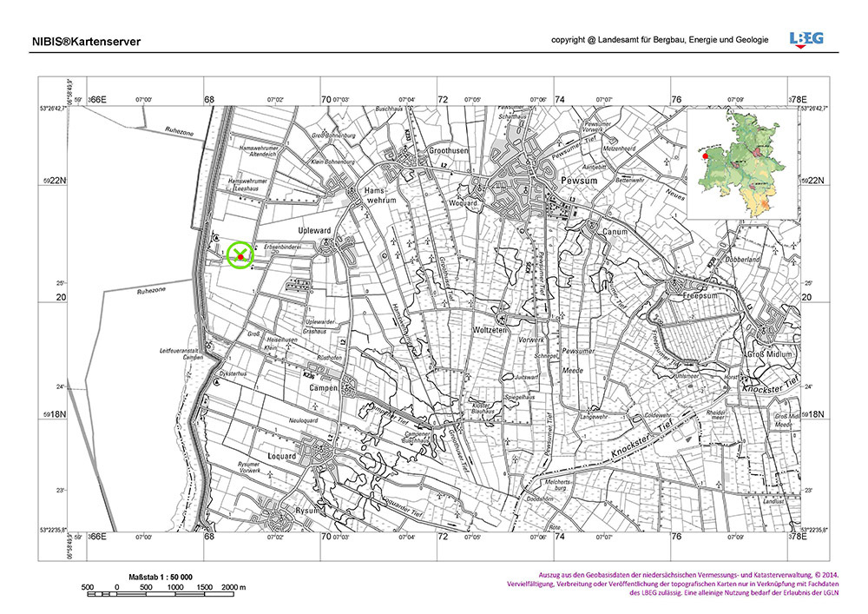Click the Vervielfältigung, Verbreitung footer line
Screen dimensions: 868x614
point(673,584)
